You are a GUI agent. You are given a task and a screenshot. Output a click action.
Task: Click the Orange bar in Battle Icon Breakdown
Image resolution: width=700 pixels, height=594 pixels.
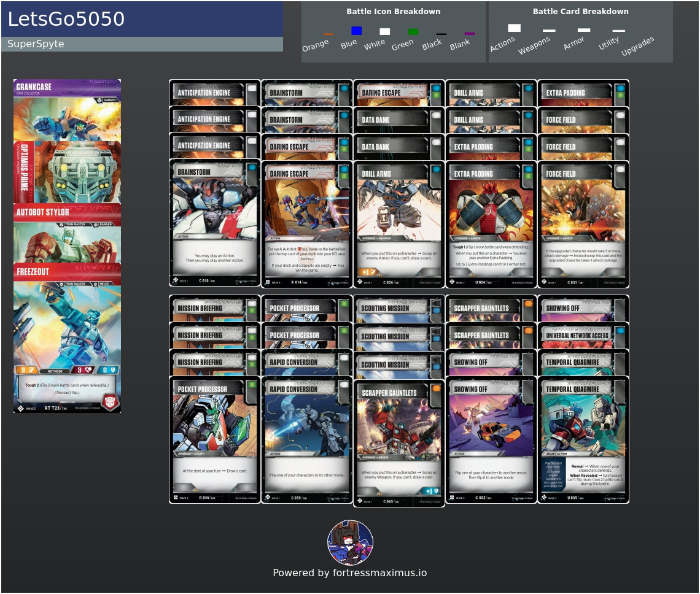(328, 34)
